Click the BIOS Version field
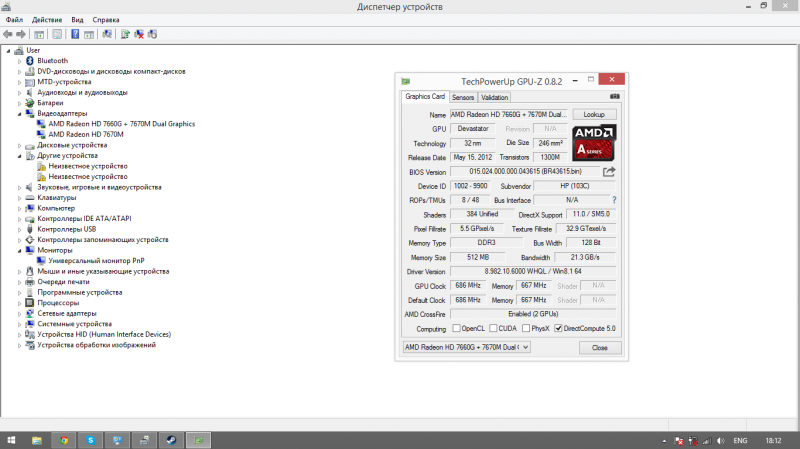Image resolution: width=800 pixels, height=449 pixels. click(525, 171)
